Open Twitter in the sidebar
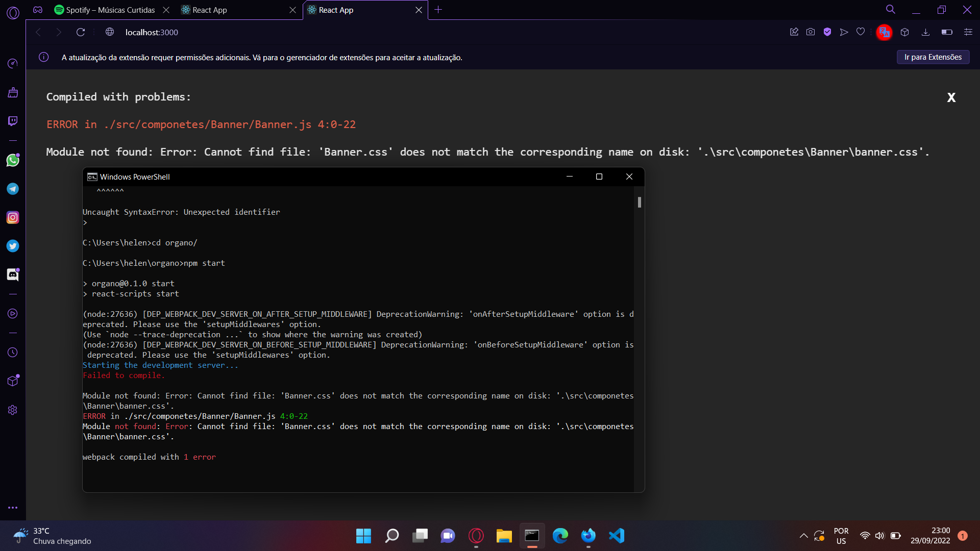This screenshot has width=980, height=551. tap(13, 246)
